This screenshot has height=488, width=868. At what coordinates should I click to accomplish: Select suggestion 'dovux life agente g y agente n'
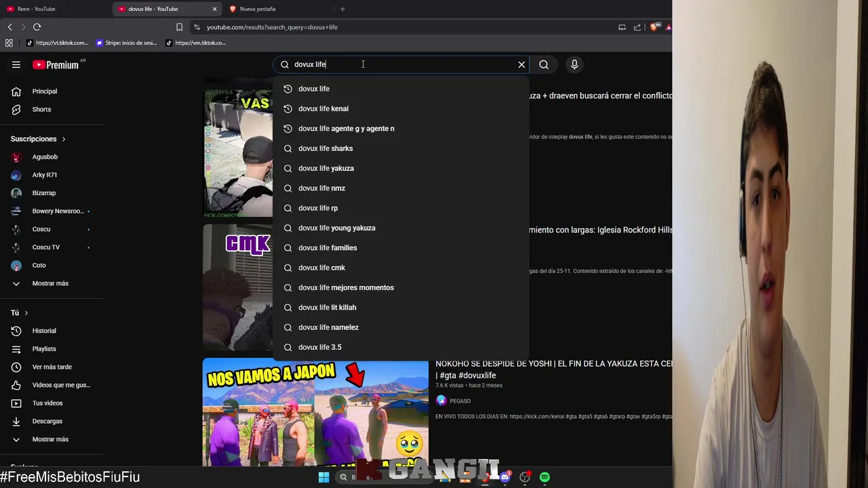[x=400, y=128]
